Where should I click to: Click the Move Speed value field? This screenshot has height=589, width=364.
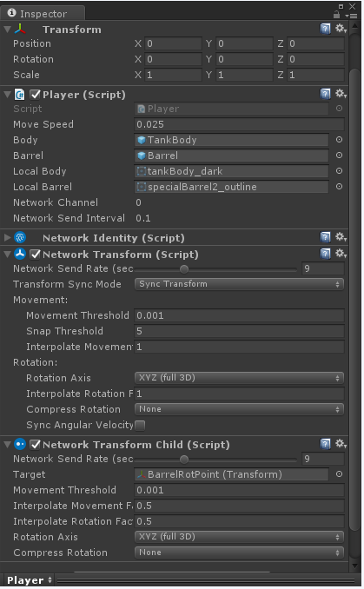[x=239, y=124]
